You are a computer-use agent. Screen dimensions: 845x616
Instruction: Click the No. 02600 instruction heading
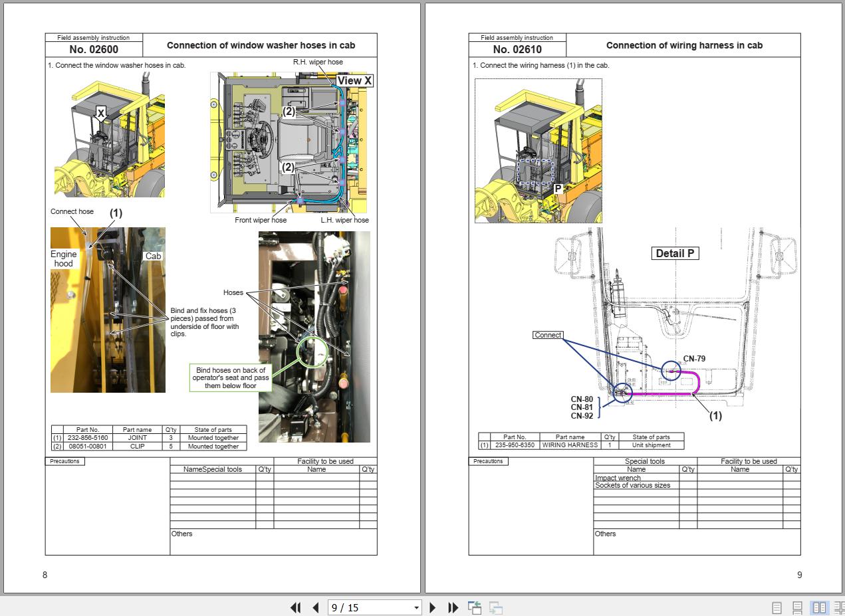point(94,49)
